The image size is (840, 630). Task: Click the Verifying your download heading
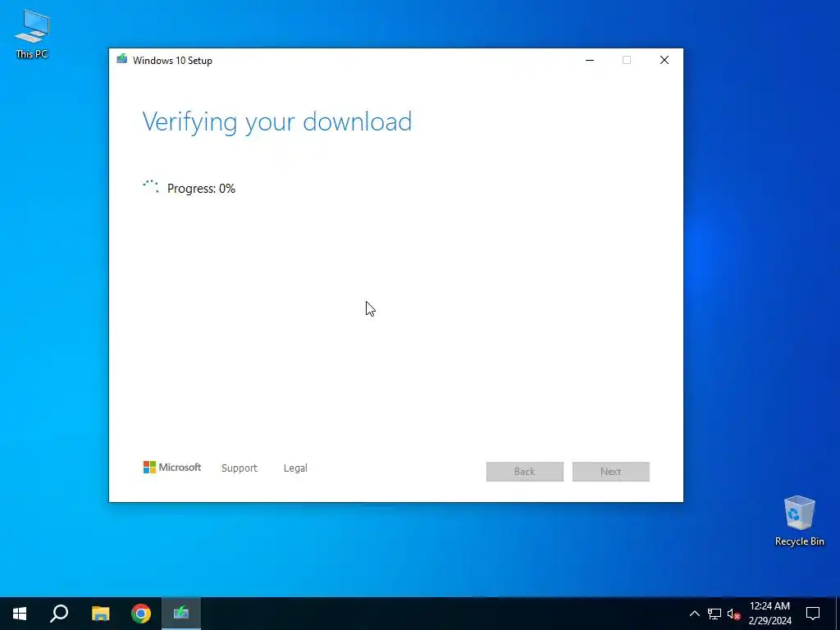[277, 122]
